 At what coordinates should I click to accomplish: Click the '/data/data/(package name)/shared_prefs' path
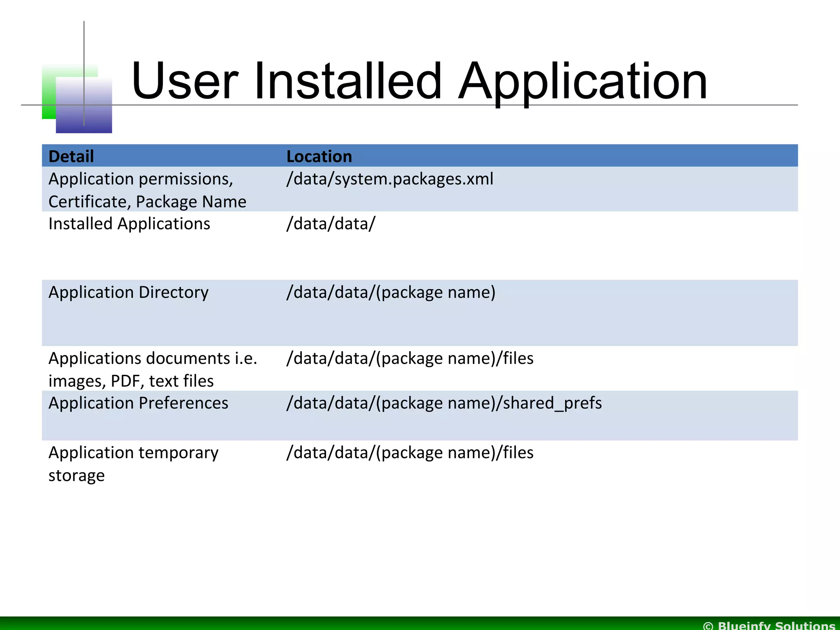444,403
